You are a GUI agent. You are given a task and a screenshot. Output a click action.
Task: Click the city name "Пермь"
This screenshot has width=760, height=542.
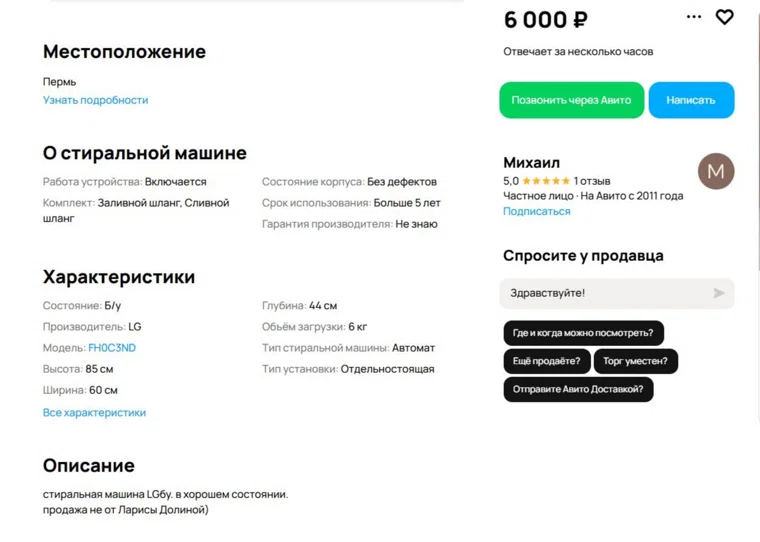pos(59,82)
